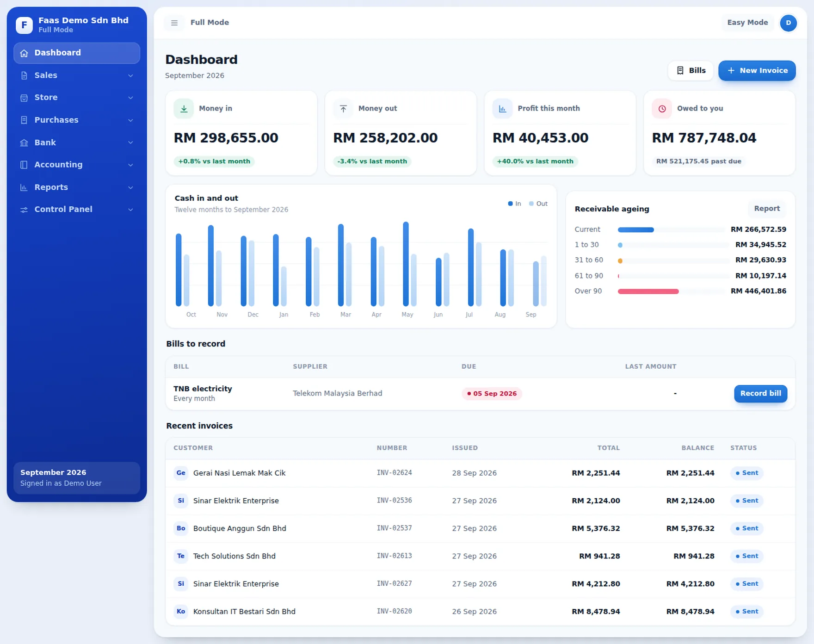This screenshot has width=814, height=644.
Task: Expand the Reports menu chevron
Action: [130, 187]
